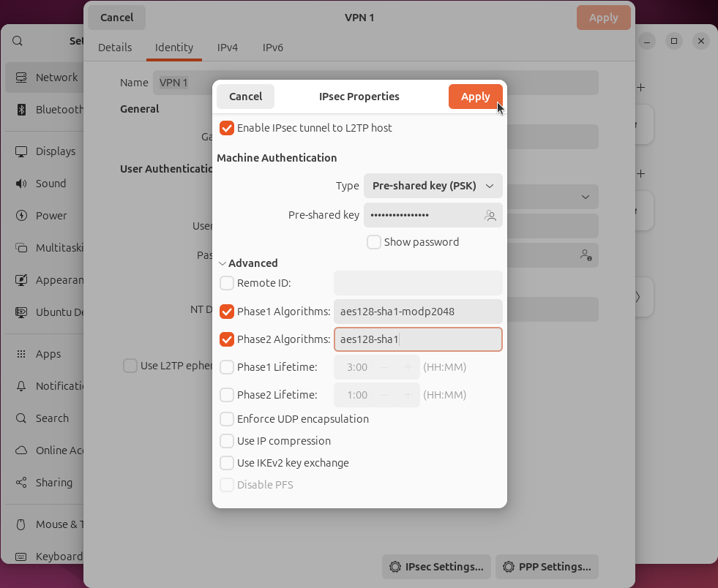Viewport: 718px width, 588px height.
Task: Enable the Remote ID checkbox
Action: pyautogui.click(x=227, y=283)
